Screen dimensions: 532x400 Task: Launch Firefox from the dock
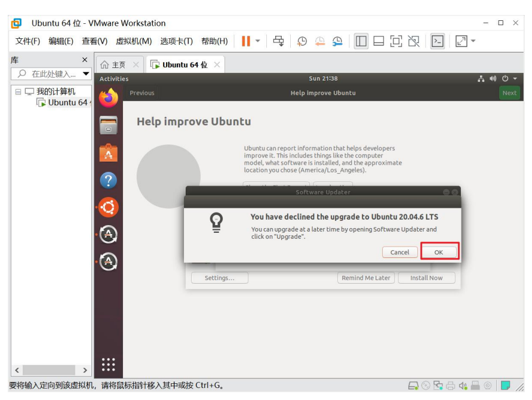pos(109,98)
